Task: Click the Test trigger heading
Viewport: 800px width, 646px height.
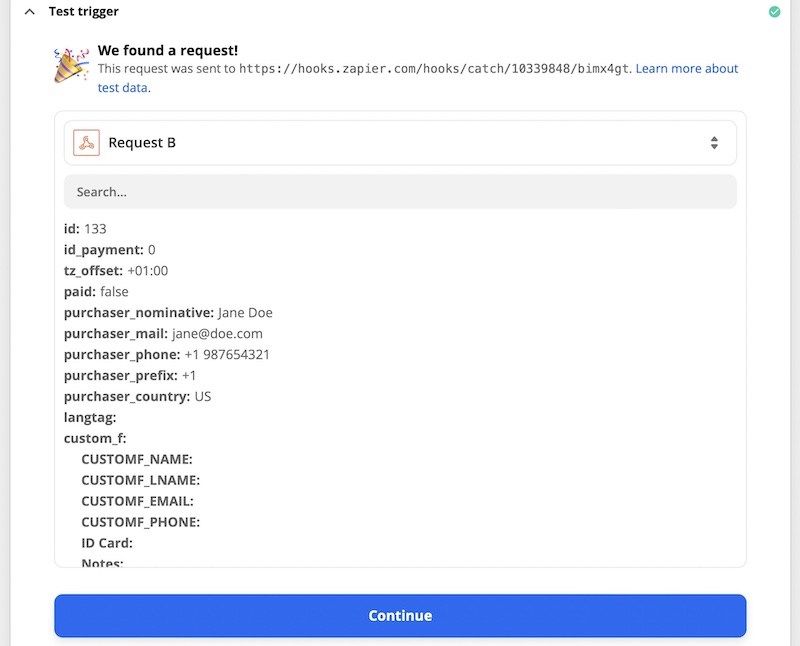Action: click(x=84, y=11)
